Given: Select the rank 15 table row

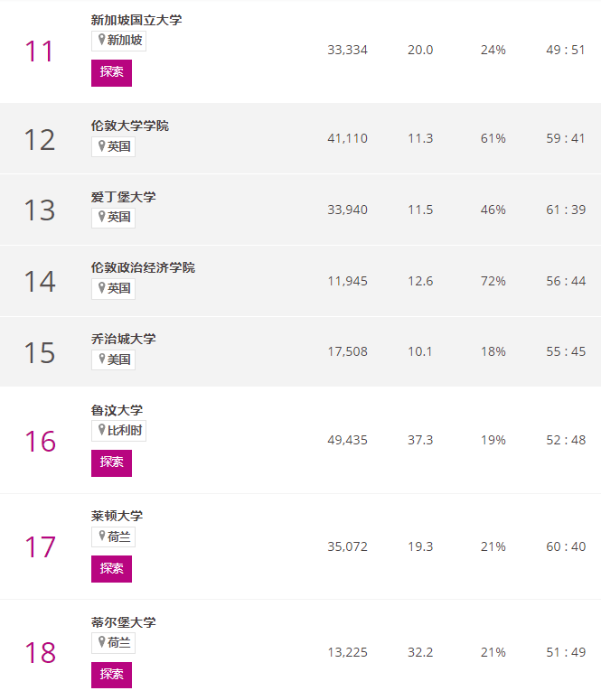Looking at the screenshot, I should (300, 351).
